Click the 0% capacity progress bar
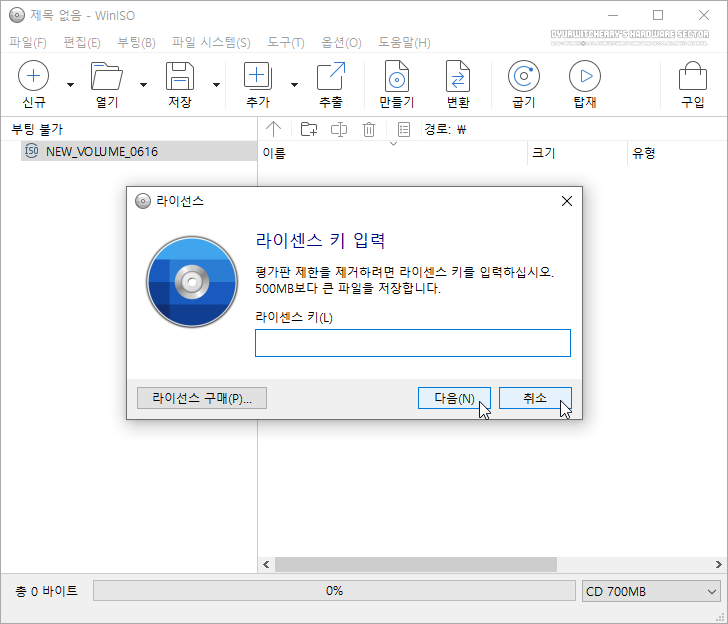The image size is (728, 624). pos(334,591)
